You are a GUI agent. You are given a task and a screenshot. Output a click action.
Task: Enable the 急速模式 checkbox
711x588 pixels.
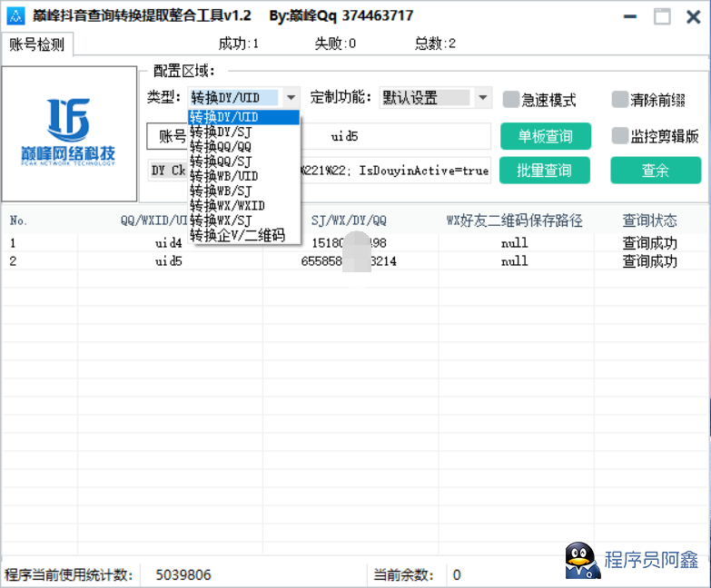click(511, 99)
